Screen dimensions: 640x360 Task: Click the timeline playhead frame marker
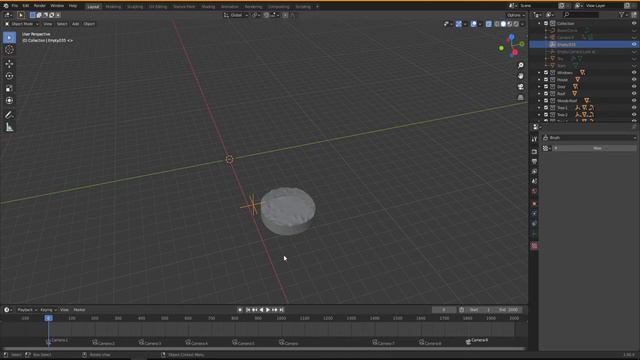[x=49, y=318]
